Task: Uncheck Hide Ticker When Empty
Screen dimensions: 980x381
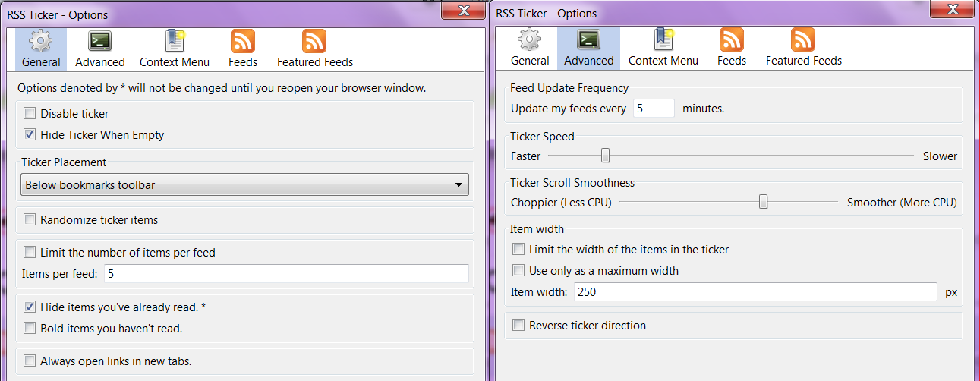Action: click(30, 135)
